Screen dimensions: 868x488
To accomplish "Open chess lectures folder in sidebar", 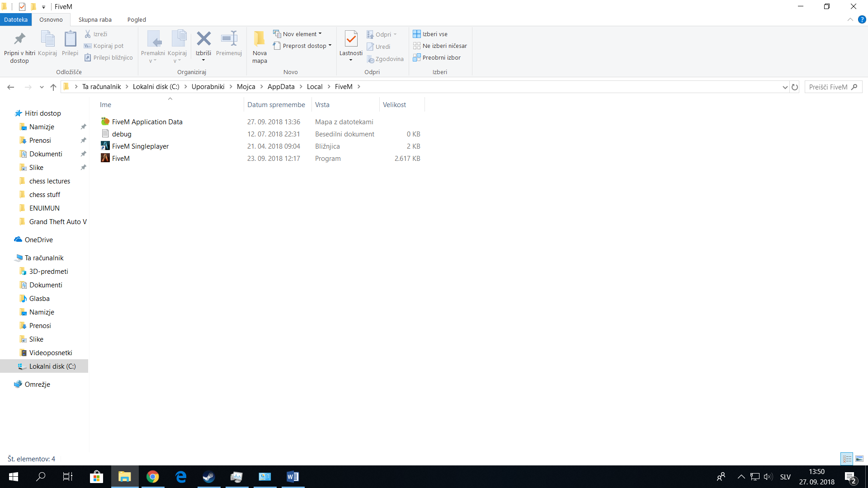I will (50, 181).
